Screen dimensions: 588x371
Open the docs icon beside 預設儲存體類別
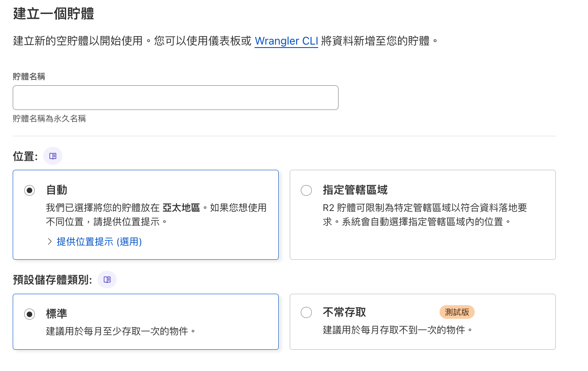coord(107,279)
